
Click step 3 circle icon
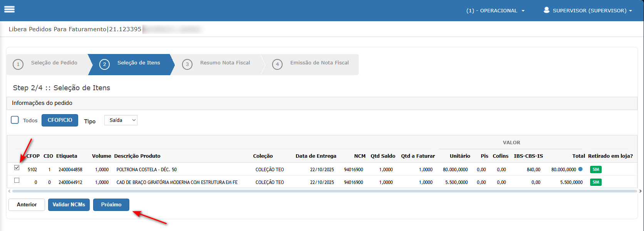coord(187,64)
